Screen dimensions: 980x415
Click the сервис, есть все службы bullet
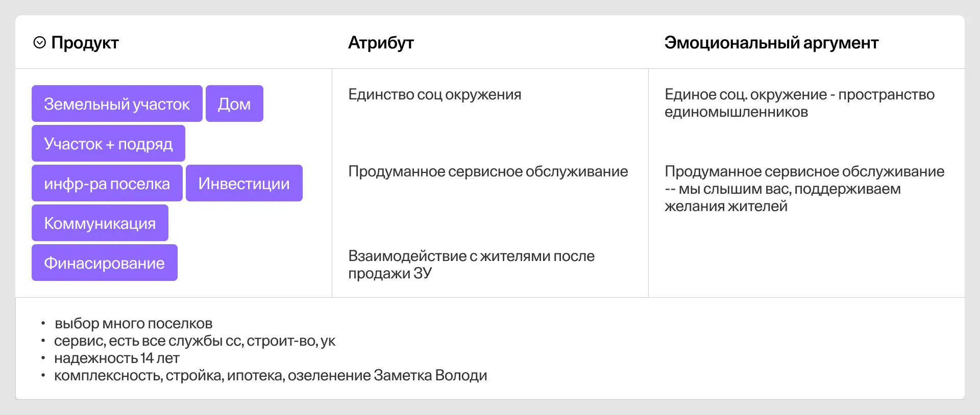(194, 341)
